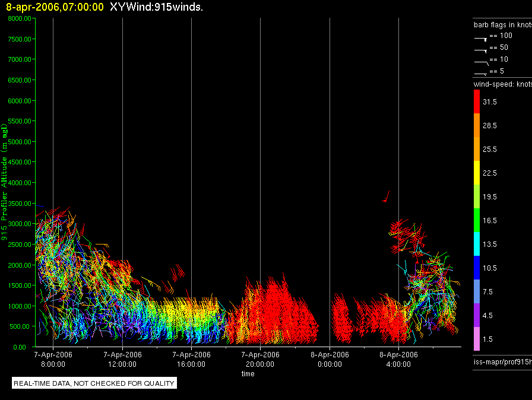Pick the pink 1.5 knots swatch
Screen dimensions: 532x400
tap(477, 339)
